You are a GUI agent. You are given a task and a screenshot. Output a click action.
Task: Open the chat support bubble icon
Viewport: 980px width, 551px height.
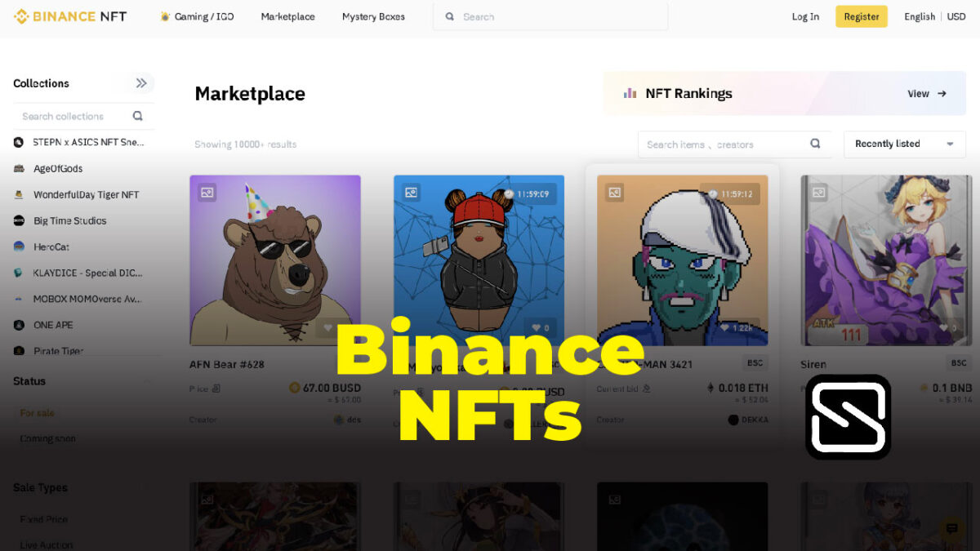point(951,528)
